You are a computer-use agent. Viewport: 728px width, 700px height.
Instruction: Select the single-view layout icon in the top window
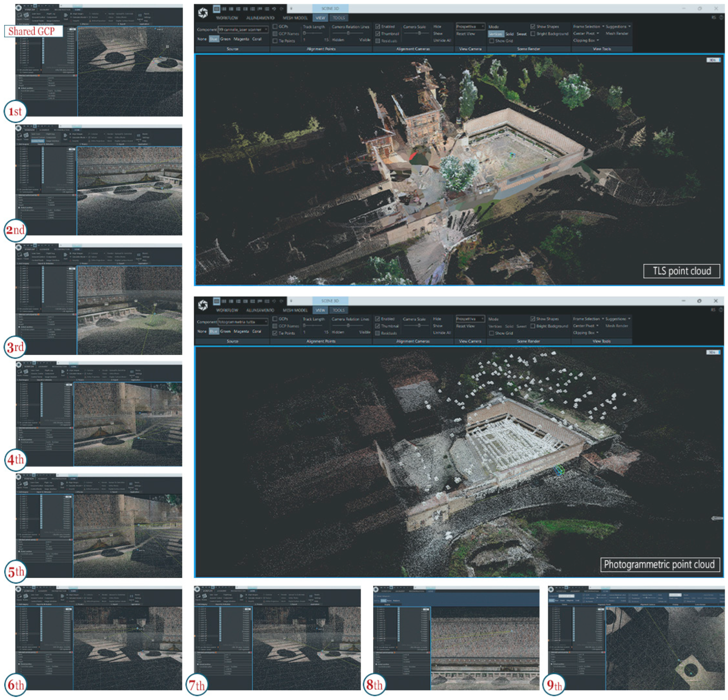217,8
